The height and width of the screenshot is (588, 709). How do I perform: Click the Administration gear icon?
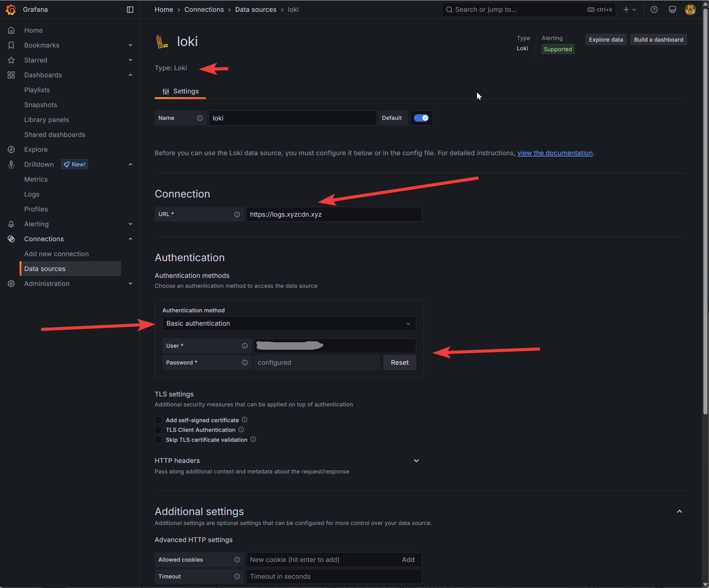[x=11, y=283]
